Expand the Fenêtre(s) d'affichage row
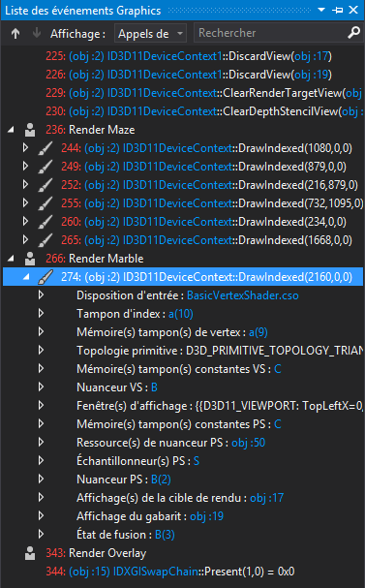Image resolution: width=365 pixels, height=588 pixels. click(x=42, y=405)
